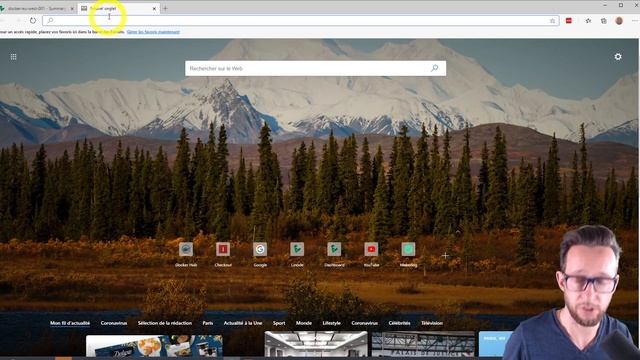This screenshot has height=360, width=640.
Task: Open the Paris news category
Action: coord(208,323)
